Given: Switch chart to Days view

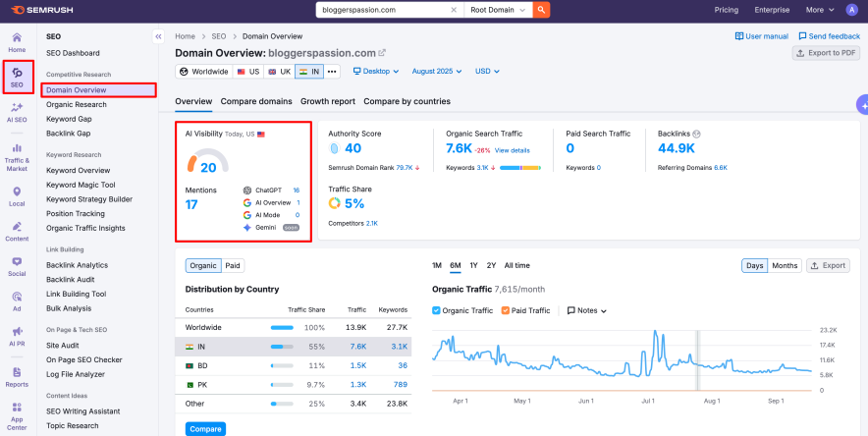Looking at the screenshot, I should pyautogui.click(x=754, y=265).
